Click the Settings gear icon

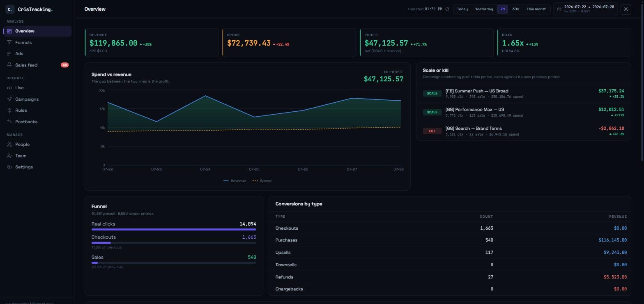[9, 167]
